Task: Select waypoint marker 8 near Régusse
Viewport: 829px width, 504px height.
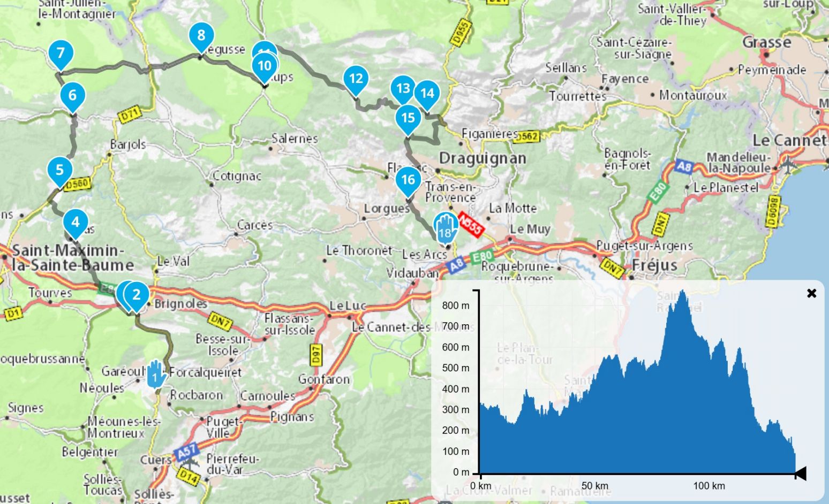Action: (x=201, y=36)
